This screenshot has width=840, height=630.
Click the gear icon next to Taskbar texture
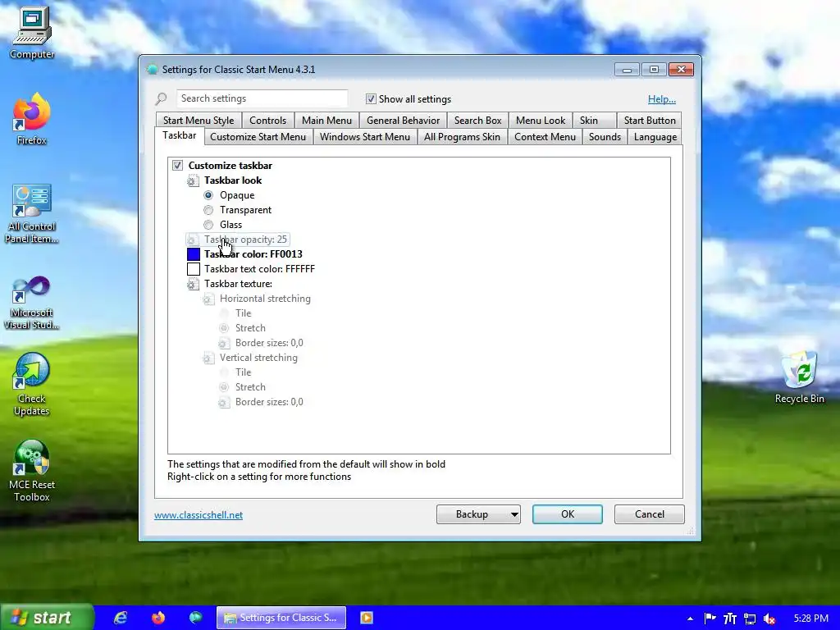pyautogui.click(x=192, y=284)
